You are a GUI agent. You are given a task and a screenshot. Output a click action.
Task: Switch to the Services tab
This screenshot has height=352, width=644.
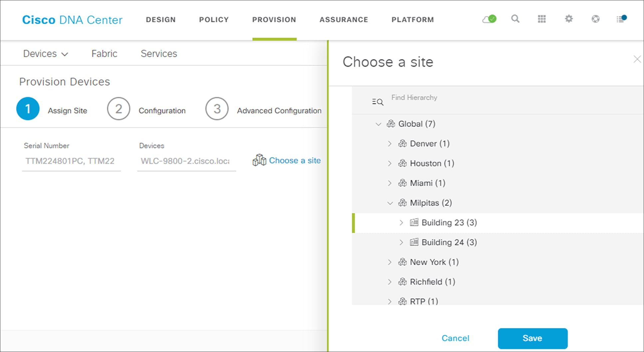click(x=159, y=54)
